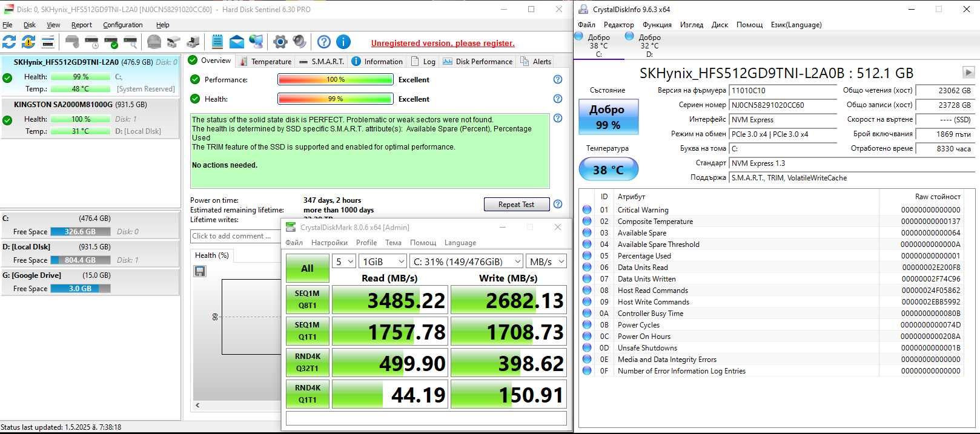The image size is (980, 434).
Task: Click the G: [Google Drive] partition entry
Action: [90, 281]
